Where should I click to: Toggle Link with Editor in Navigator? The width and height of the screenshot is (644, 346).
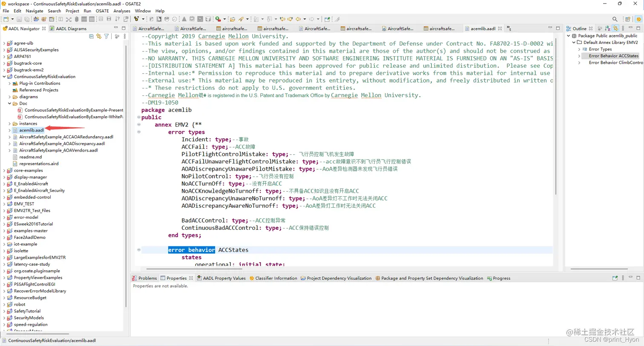coord(99,36)
